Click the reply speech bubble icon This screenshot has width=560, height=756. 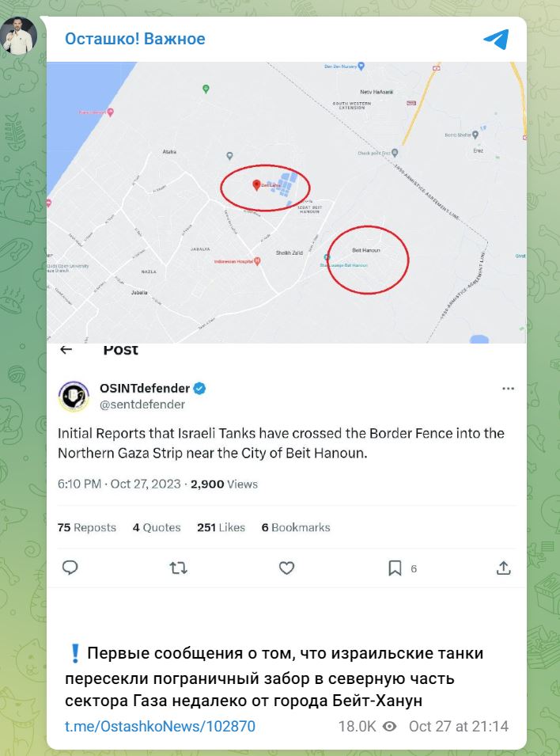coord(70,568)
